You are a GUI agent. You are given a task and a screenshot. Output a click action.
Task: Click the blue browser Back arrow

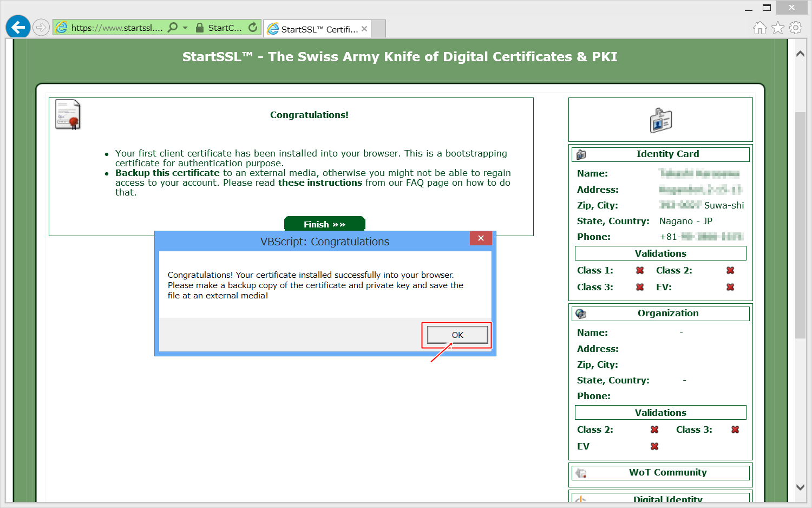click(18, 27)
